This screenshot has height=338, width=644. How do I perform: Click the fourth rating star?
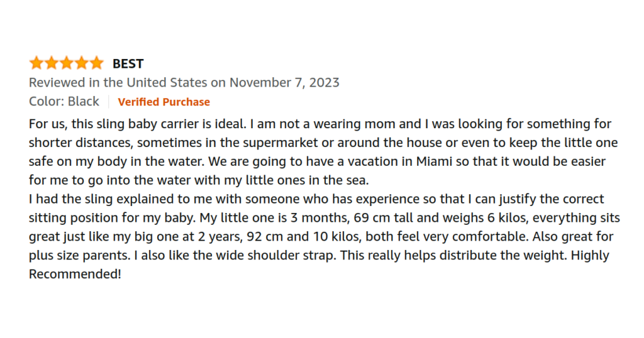(x=81, y=63)
